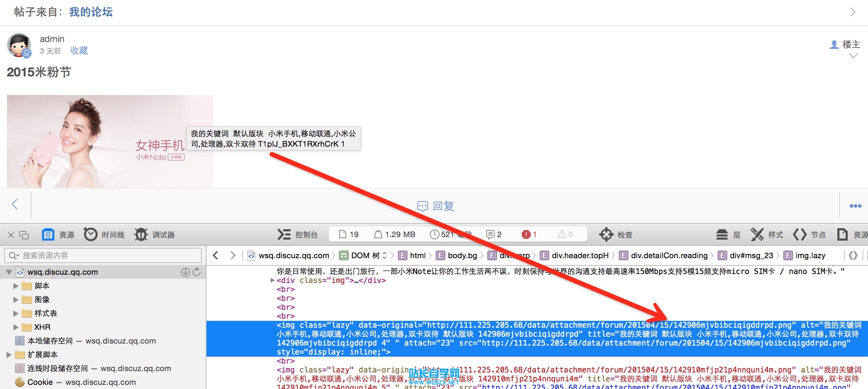Expand the 图像 folder
This screenshot has height=389, width=868.
point(15,299)
